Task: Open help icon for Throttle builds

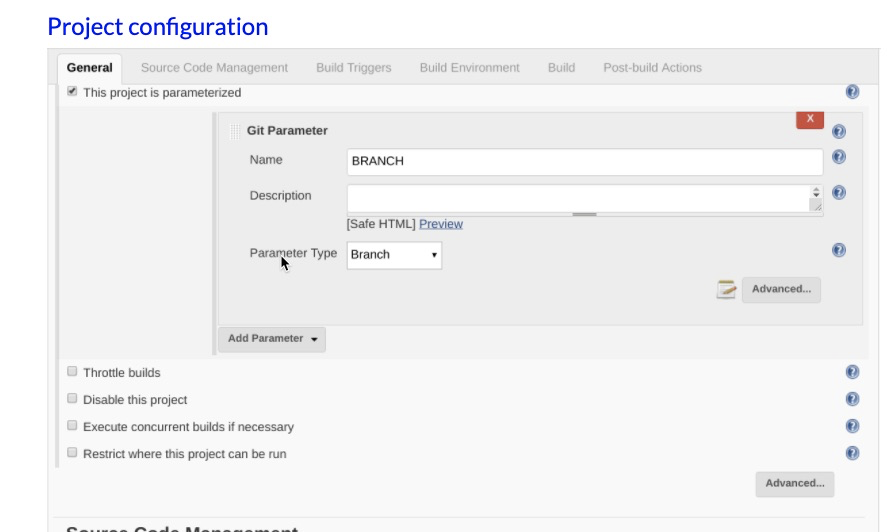Action: pos(852,372)
